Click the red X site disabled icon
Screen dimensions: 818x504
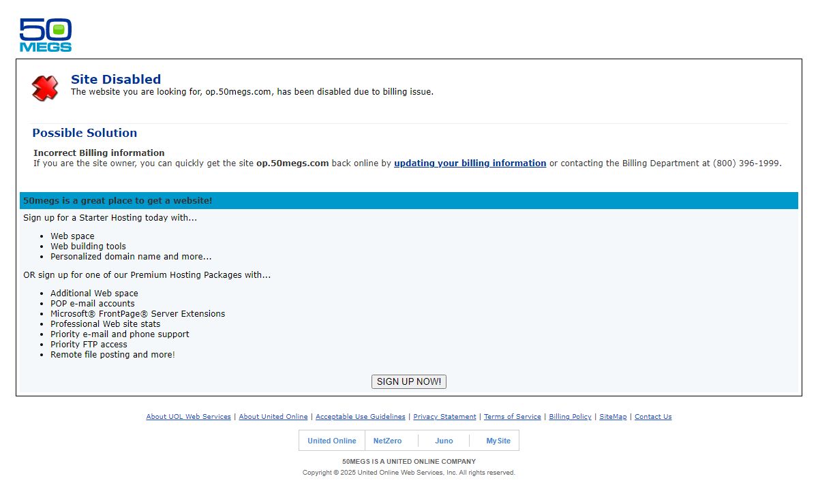pos(45,88)
